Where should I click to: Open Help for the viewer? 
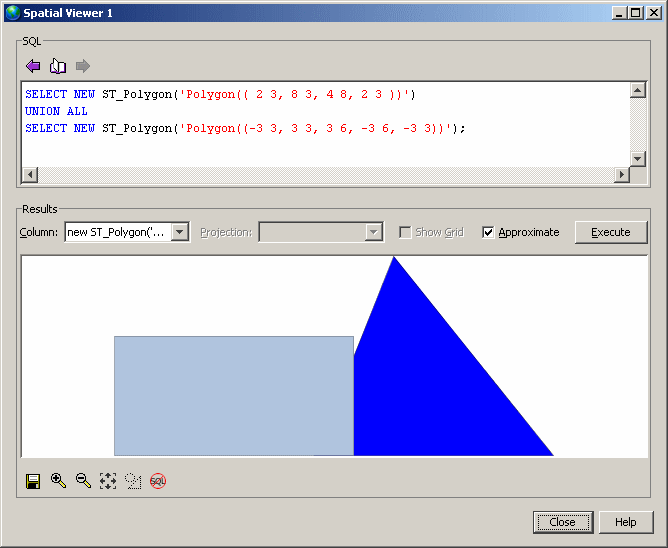(x=626, y=522)
